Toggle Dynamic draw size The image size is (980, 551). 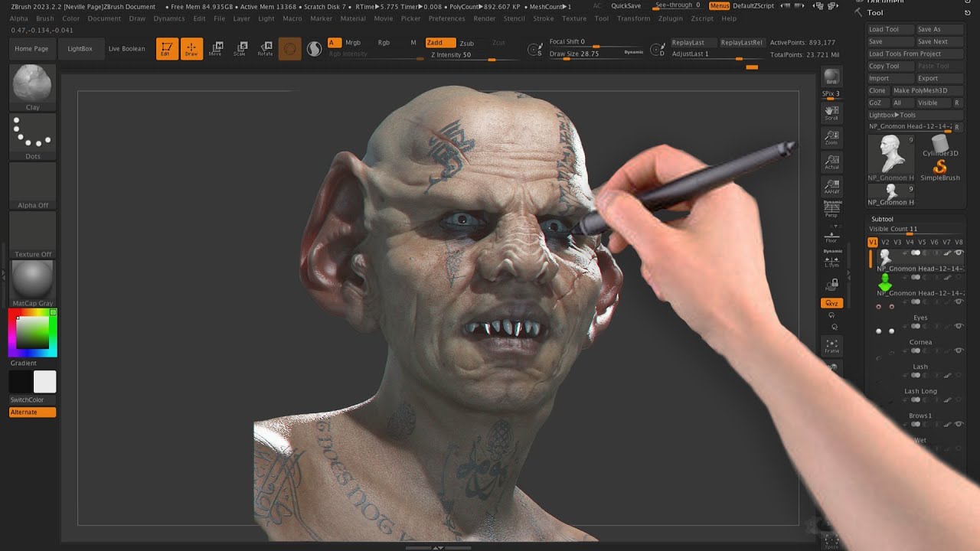coord(634,52)
